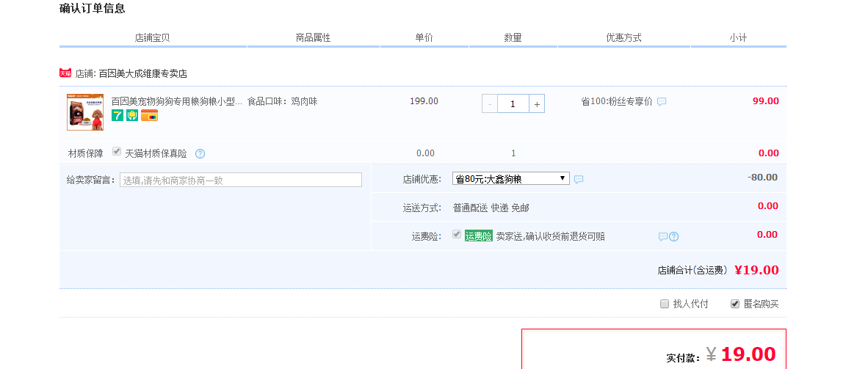The height and width of the screenshot is (369, 868).
Task: Click chat bubble next to 店铺优惠 dropdown
Action: [579, 179]
